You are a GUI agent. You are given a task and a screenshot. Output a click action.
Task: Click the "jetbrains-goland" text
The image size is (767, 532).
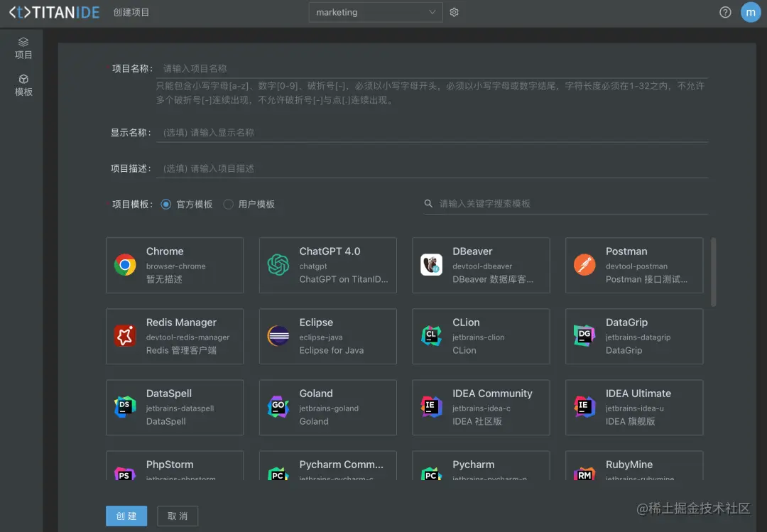329,408
